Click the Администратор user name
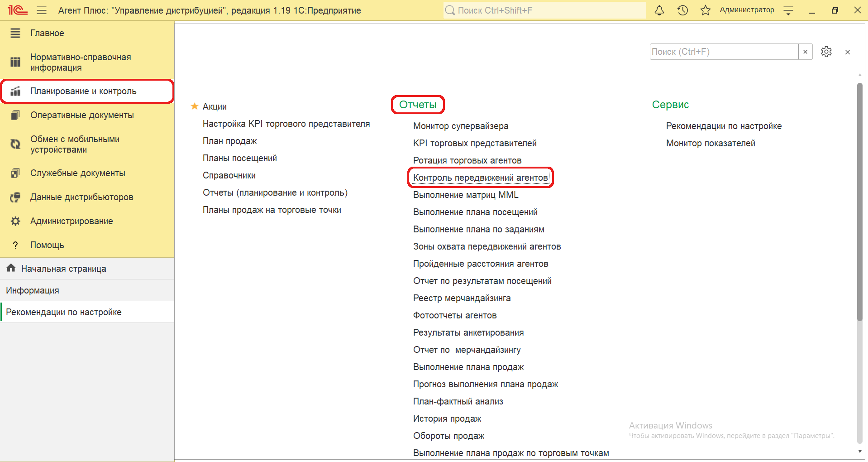Screen dimensions: 868x462 coord(747,10)
